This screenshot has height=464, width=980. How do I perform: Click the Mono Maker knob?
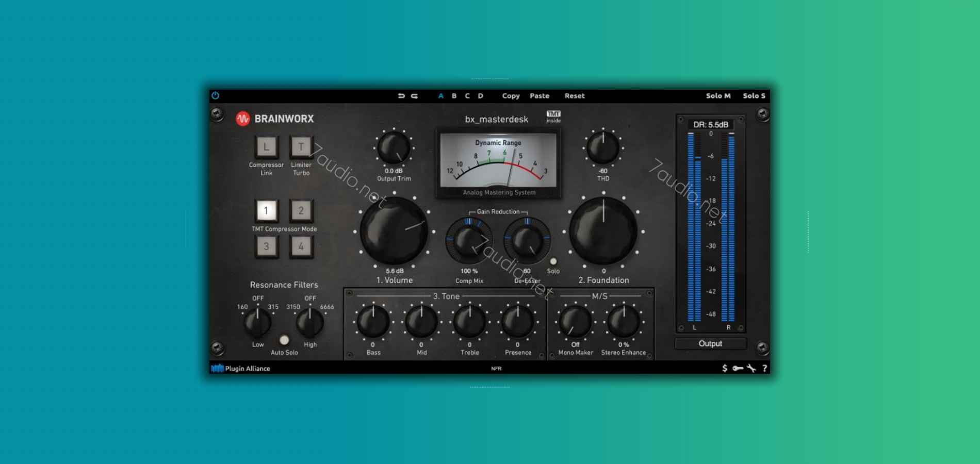575,322
